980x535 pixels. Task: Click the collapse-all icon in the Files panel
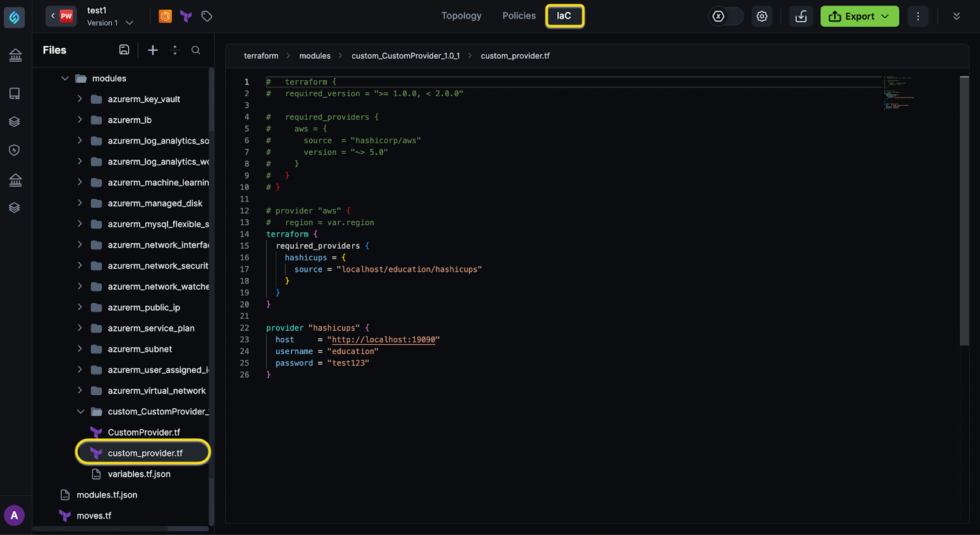pyautogui.click(x=175, y=50)
